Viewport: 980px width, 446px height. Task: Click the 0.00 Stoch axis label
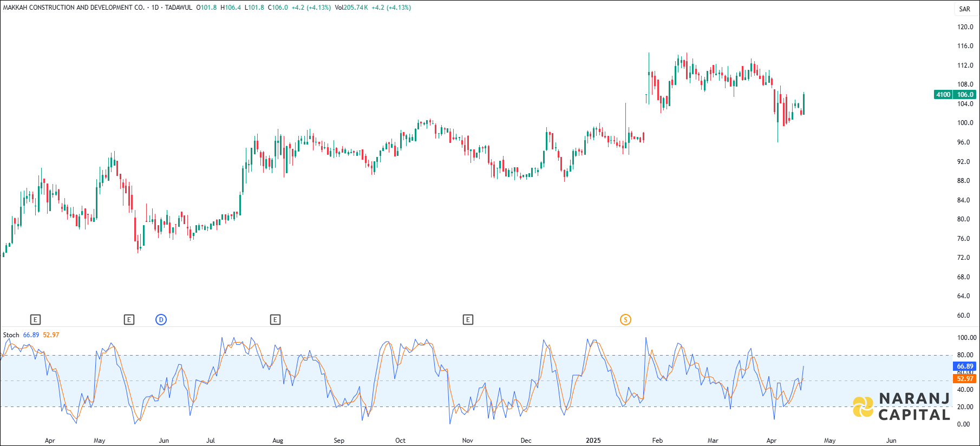tap(963, 424)
